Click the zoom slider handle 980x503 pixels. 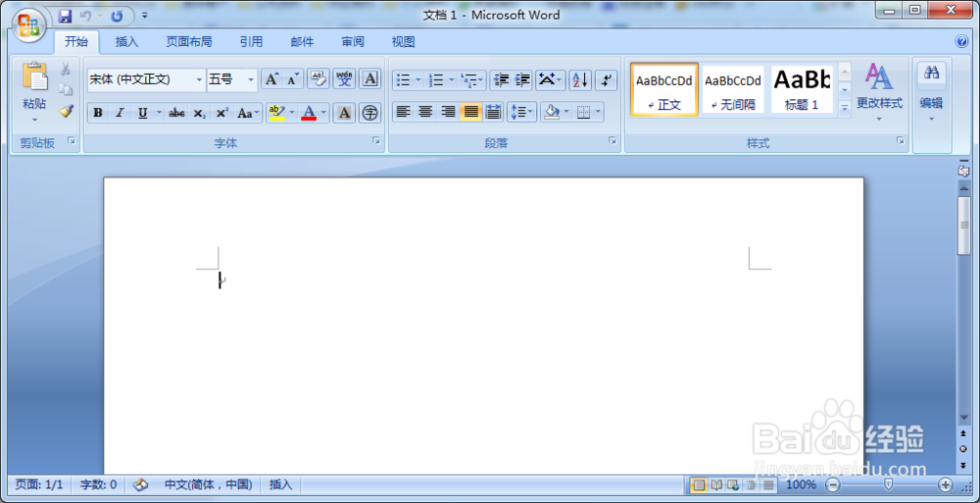tap(888, 484)
